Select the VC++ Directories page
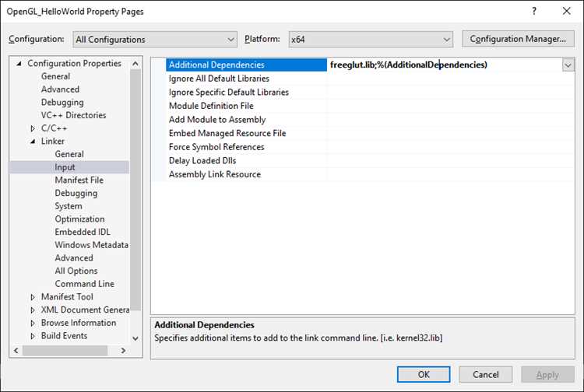 73,115
